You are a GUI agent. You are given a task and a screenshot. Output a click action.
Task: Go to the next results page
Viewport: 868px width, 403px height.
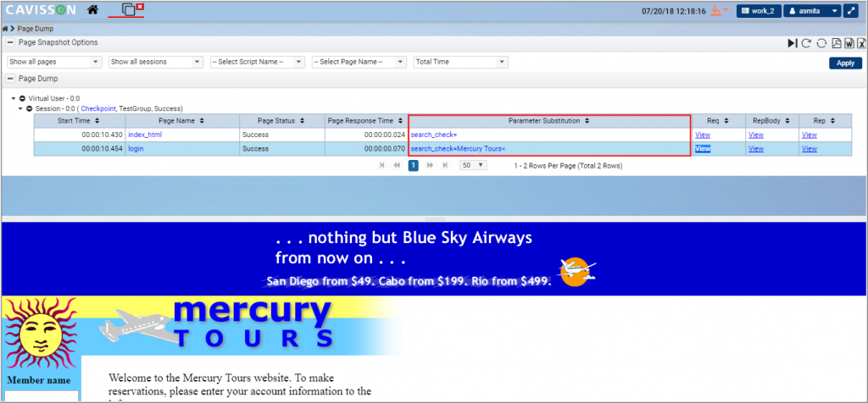pos(430,165)
